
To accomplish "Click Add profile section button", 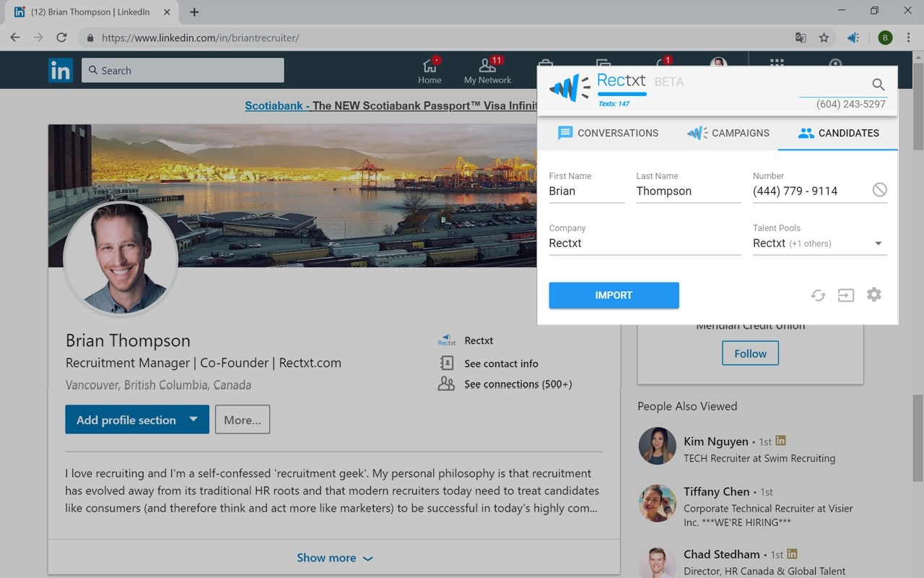I will click(137, 420).
